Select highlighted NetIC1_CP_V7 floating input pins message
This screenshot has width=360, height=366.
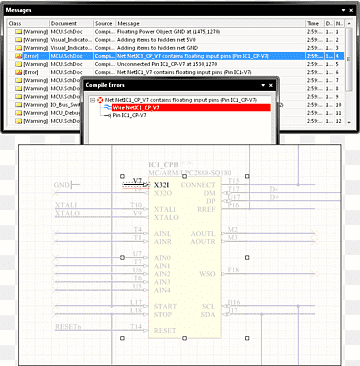coord(193,56)
